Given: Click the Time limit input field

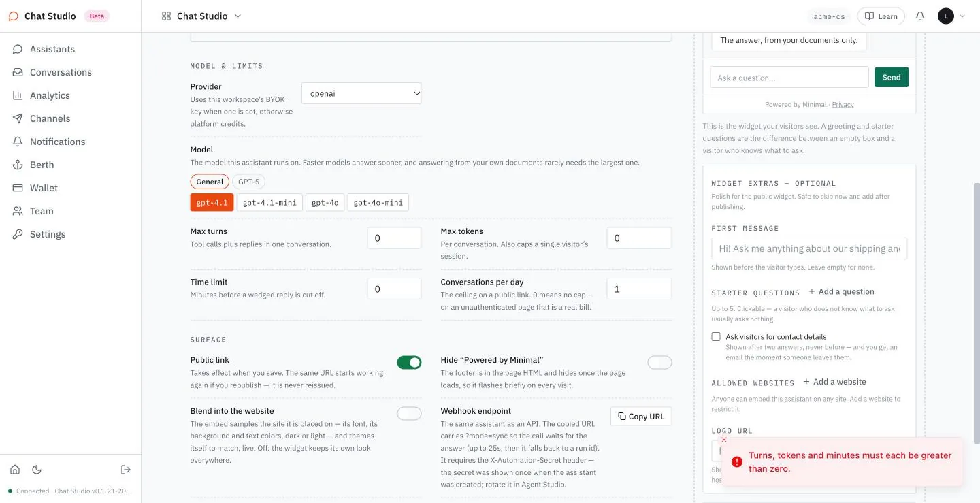Looking at the screenshot, I should [395, 289].
